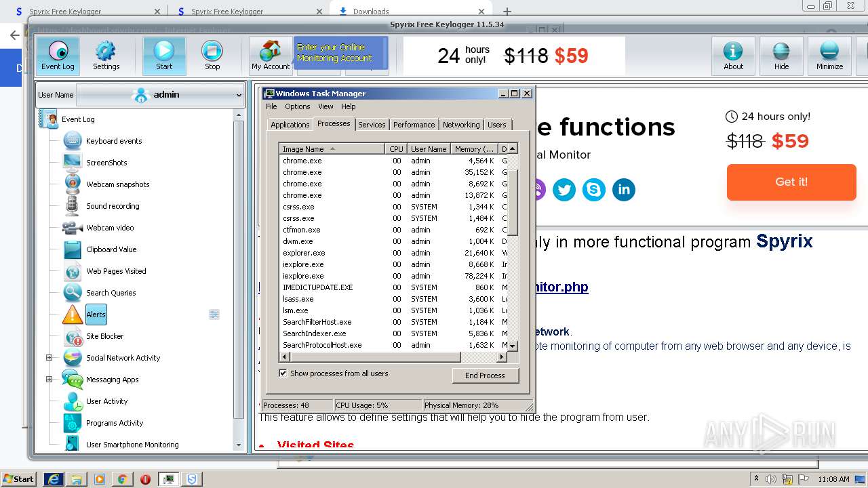Click the Windows Start button
The image size is (868, 488).
click(18, 479)
